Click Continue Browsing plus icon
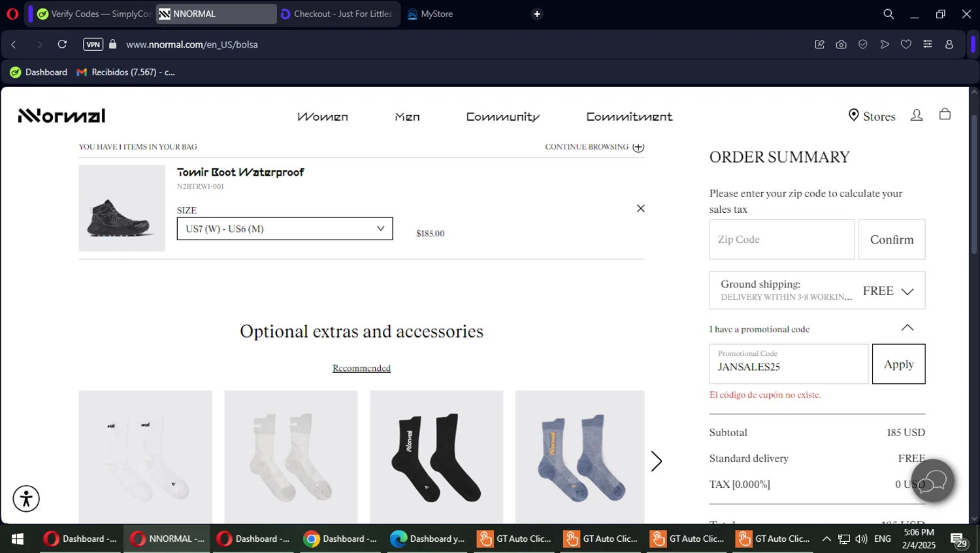The image size is (980, 553). pos(638,147)
